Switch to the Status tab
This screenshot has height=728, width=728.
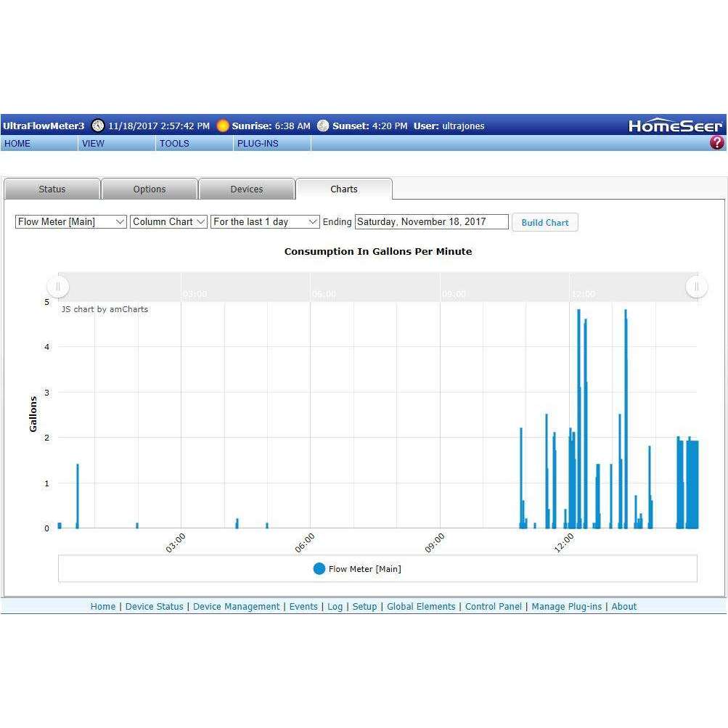click(52, 189)
